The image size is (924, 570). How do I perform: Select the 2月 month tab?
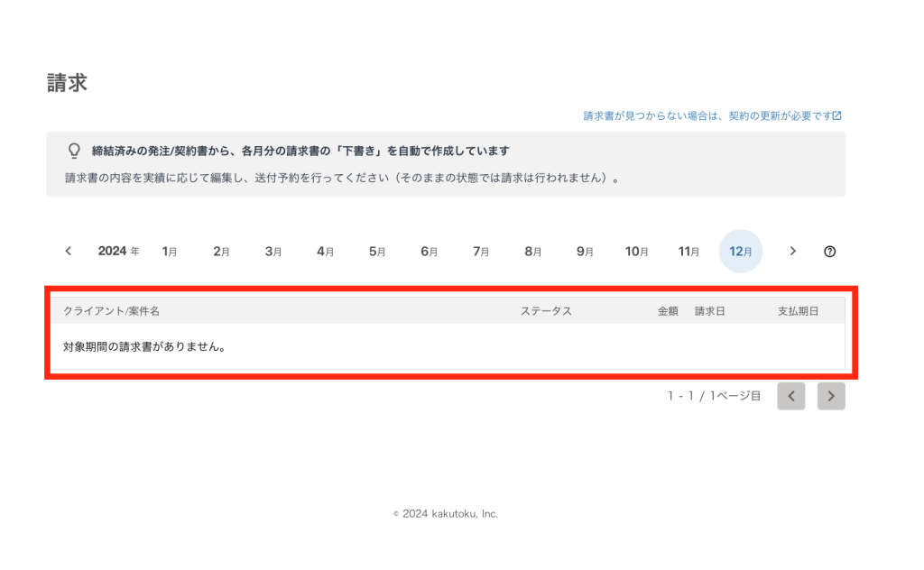click(x=221, y=252)
